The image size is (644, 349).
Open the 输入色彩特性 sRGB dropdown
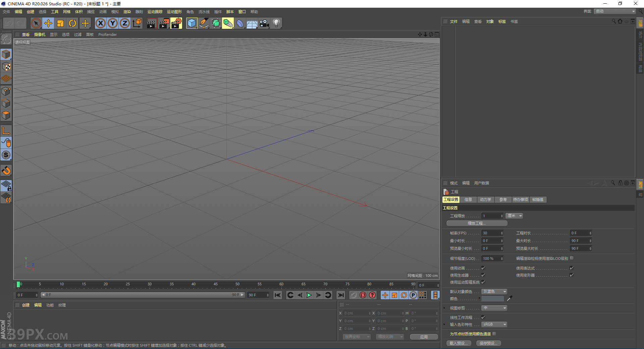[x=494, y=324]
